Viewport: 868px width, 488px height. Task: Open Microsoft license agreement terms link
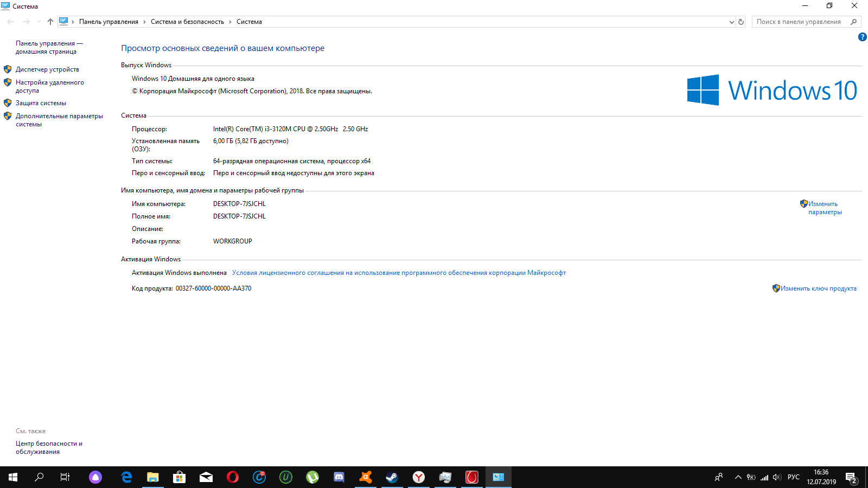point(399,273)
